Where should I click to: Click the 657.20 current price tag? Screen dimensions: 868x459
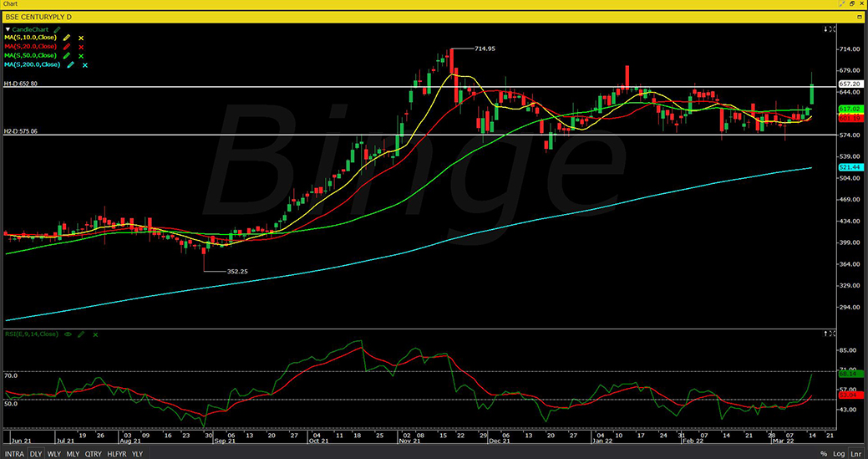(850, 84)
